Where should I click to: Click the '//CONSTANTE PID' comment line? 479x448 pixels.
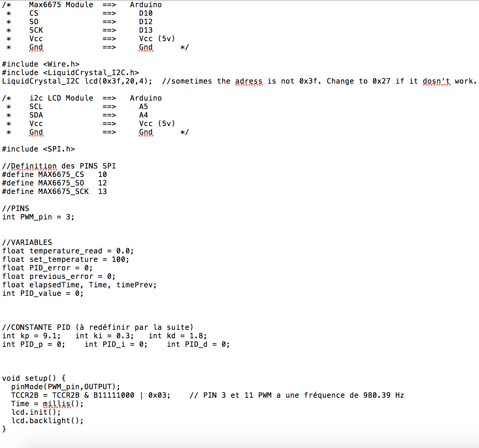pos(97,328)
